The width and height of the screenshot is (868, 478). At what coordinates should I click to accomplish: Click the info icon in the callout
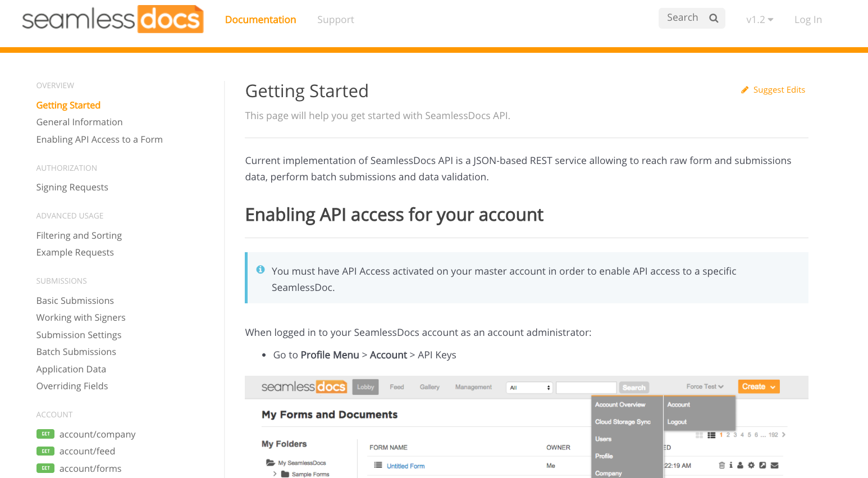pos(261,270)
